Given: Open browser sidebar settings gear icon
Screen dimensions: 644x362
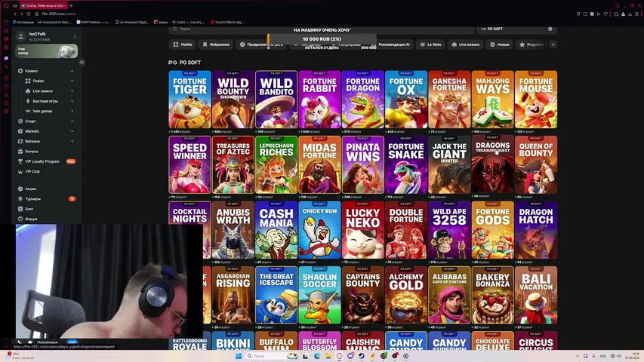Looking at the screenshot, I should 6,111.
